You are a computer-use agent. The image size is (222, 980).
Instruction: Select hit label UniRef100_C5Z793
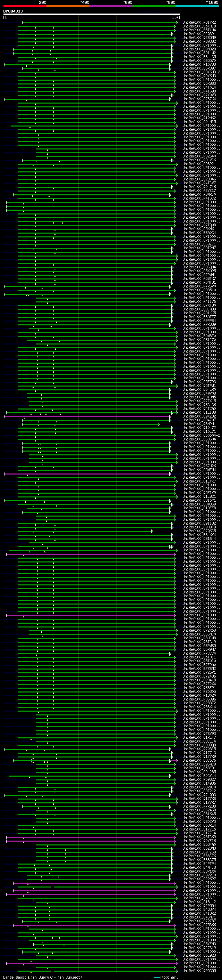point(199,382)
